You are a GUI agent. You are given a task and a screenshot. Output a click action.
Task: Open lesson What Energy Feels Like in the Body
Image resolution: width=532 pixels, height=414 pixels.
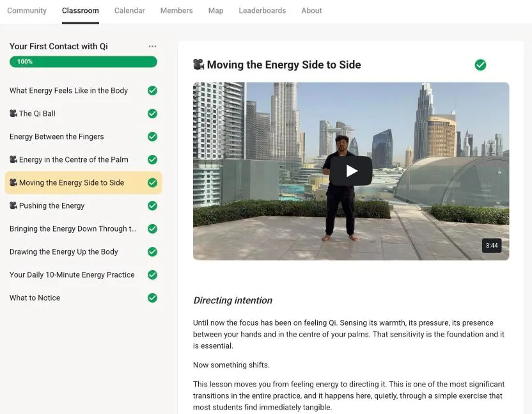(84, 90)
